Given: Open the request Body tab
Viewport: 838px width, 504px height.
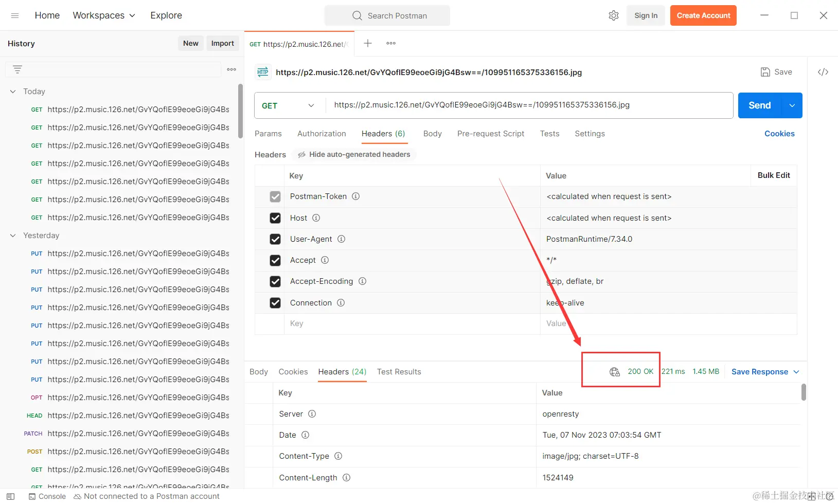Looking at the screenshot, I should click(433, 134).
